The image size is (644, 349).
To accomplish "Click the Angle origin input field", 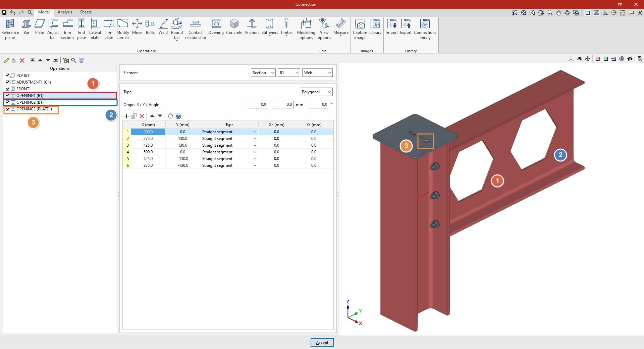I will (318, 105).
